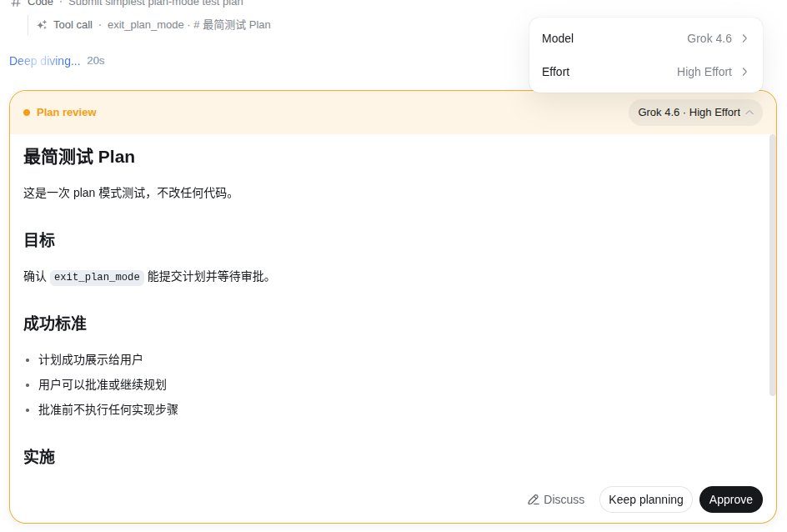Click the Keep planning button
This screenshot has width=787, height=532.
point(645,499)
